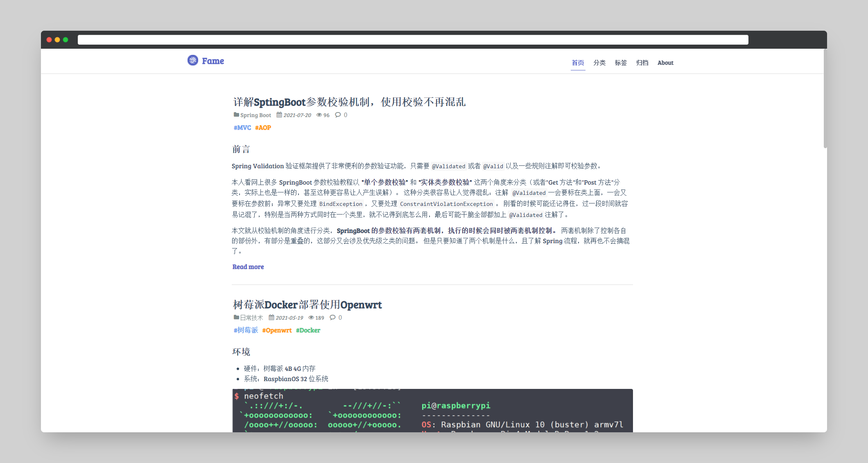The image size is (868, 463).
Task: Follow the #Docker tag link
Action: click(308, 330)
